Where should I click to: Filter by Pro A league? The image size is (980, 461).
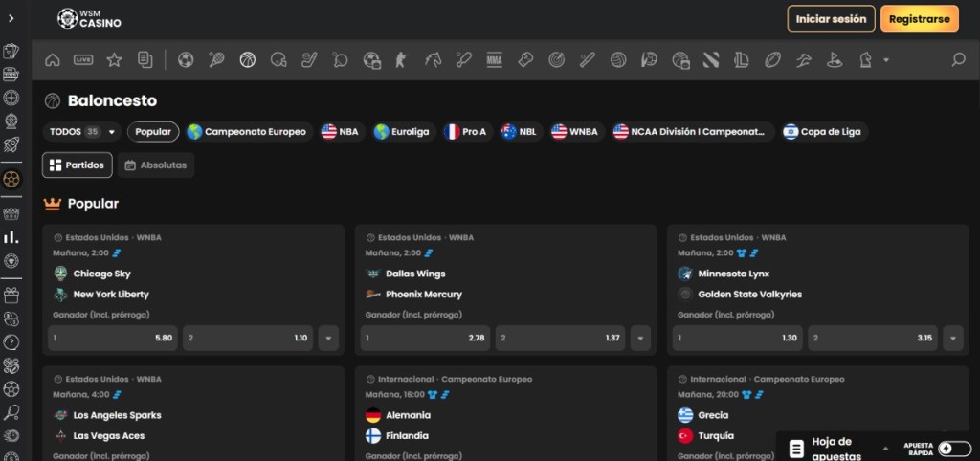[x=465, y=132]
